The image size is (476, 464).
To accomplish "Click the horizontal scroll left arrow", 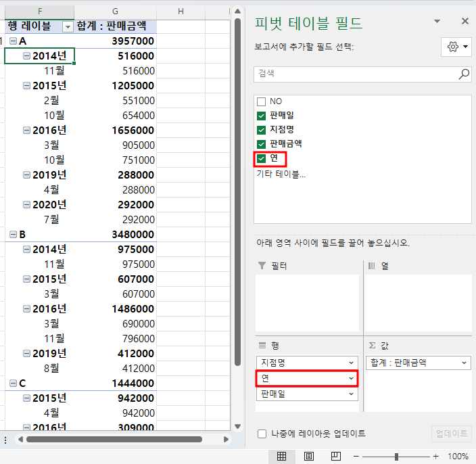I will click(20, 440).
